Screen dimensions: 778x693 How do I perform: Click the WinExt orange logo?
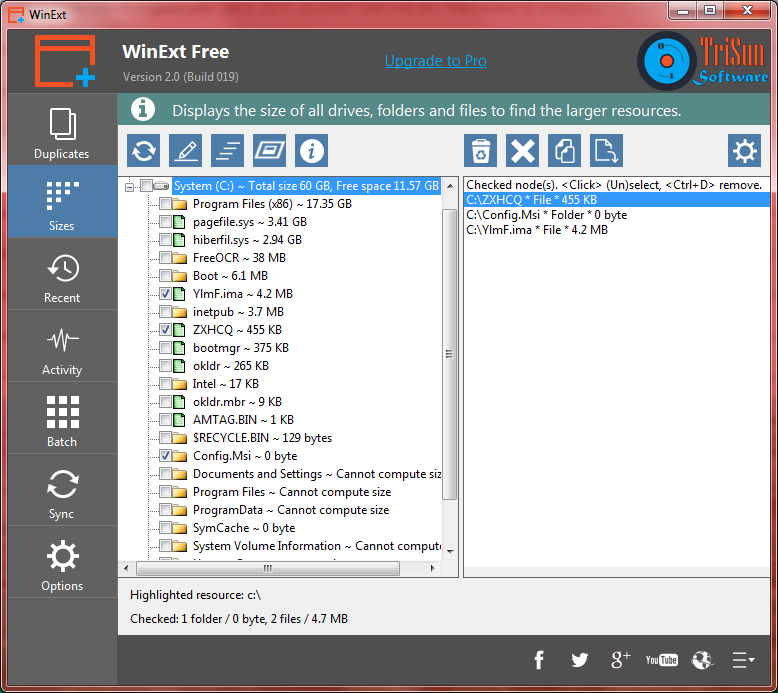[x=65, y=61]
